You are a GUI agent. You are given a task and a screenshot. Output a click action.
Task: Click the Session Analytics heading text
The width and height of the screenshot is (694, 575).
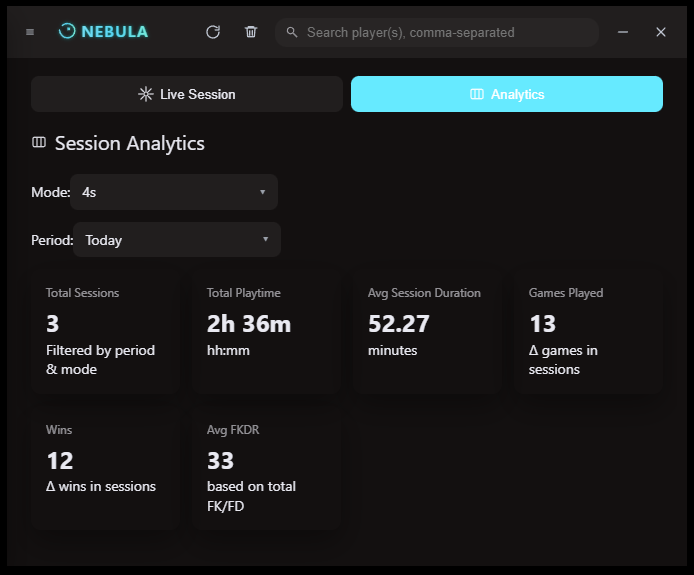click(130, 143)
